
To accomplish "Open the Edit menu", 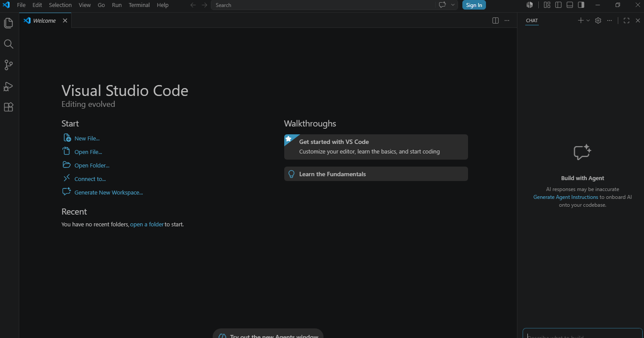I will pyautogui.click(x=37, y=5).
